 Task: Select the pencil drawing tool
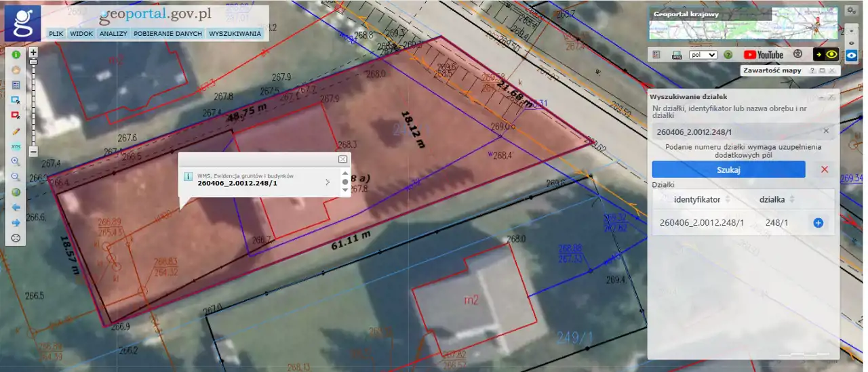click(15, 131)
